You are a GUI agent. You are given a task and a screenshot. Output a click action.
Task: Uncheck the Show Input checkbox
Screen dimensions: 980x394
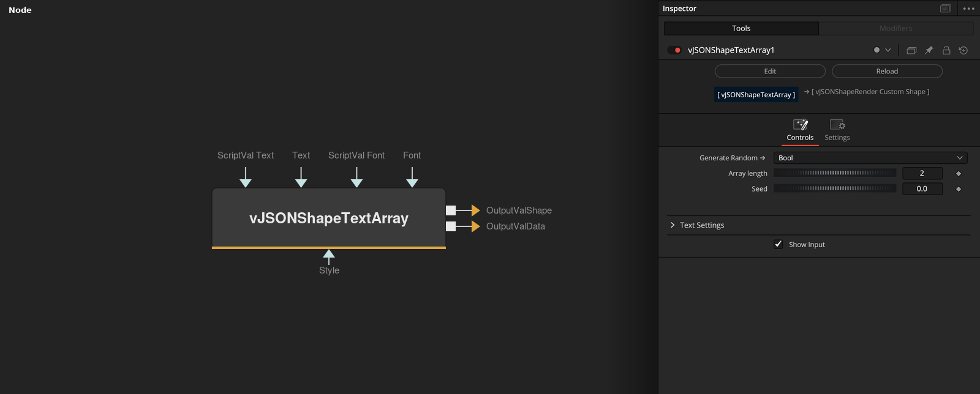778,244
